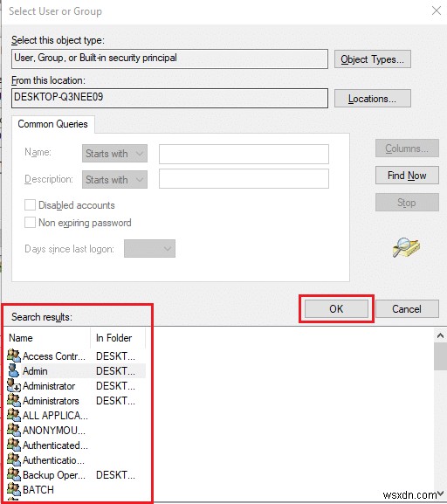Click the DESKT... folder cell for Backup Oper...

click(x=115, y=475)
